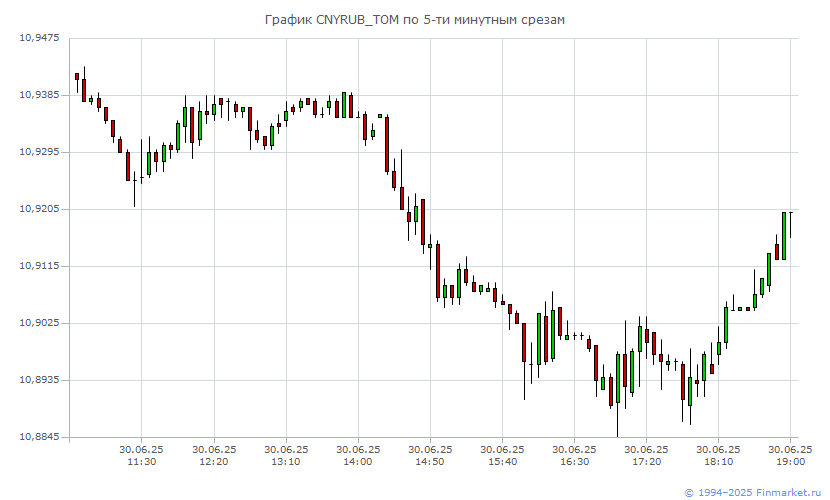Click the y-axis value 10,9115
This screenshot has height=500, width=830.
[39, 266]
